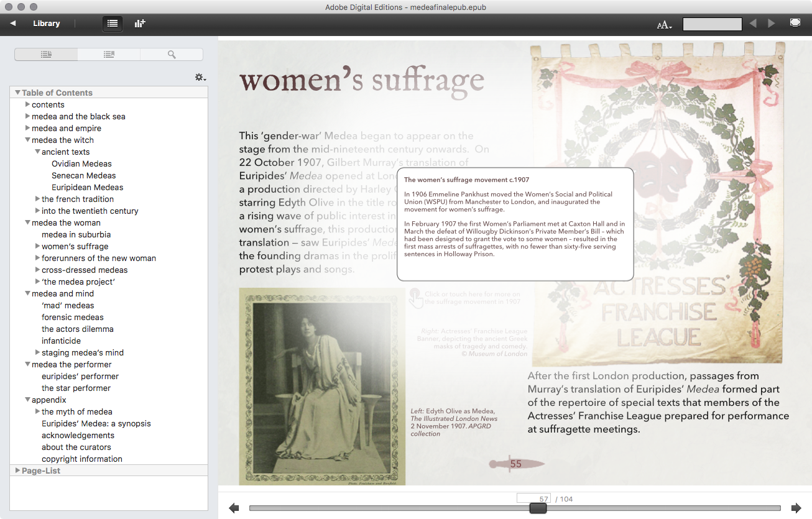Open 'forensic medeas' chapter
The width and height of the screenshot is (812, 519).
(x=73, y=317)
